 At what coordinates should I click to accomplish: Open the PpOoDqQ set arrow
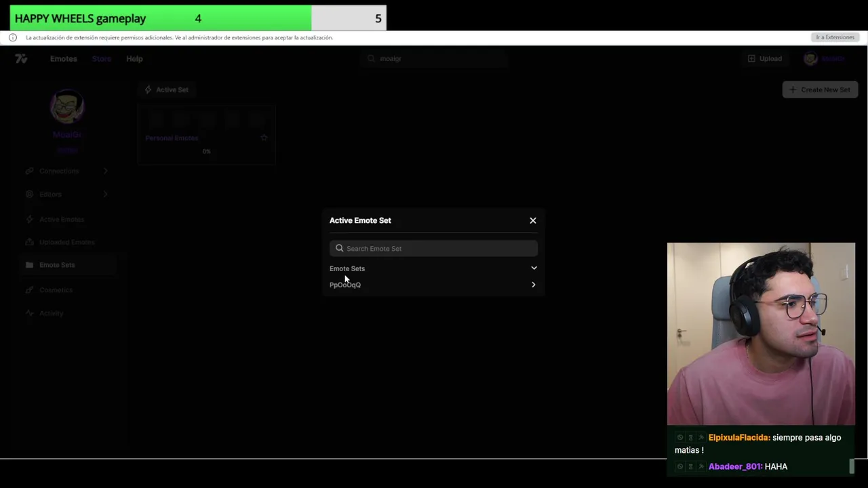pyautogui.click(x=534, y=285)
